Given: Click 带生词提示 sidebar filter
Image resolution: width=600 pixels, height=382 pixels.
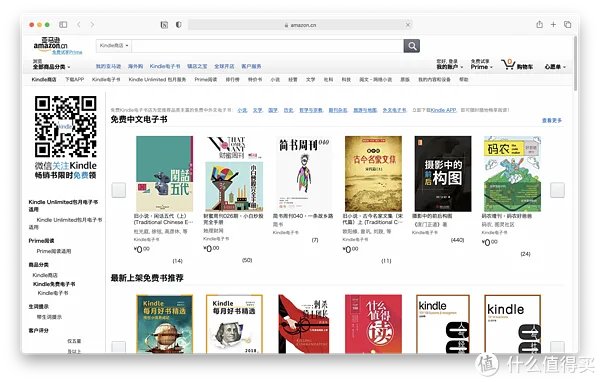Looking at the screenshot, I should 49,317.
